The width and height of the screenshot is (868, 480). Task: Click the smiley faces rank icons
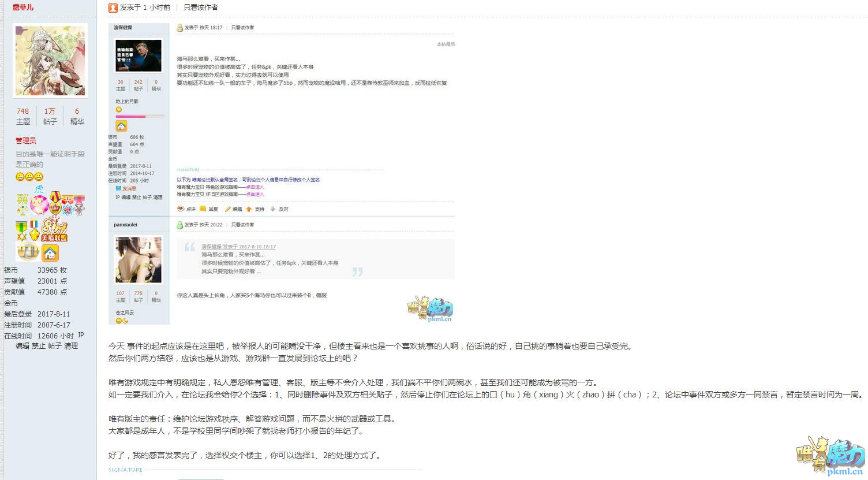[x=29, y=177]
